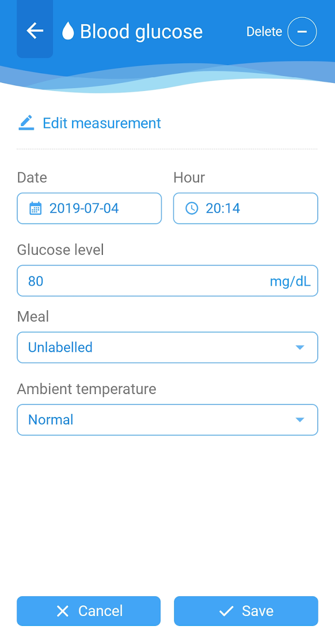Viewport: 335px width, 644px height.
Task: Click the mg/dL unit label
Action: [290, 281]
